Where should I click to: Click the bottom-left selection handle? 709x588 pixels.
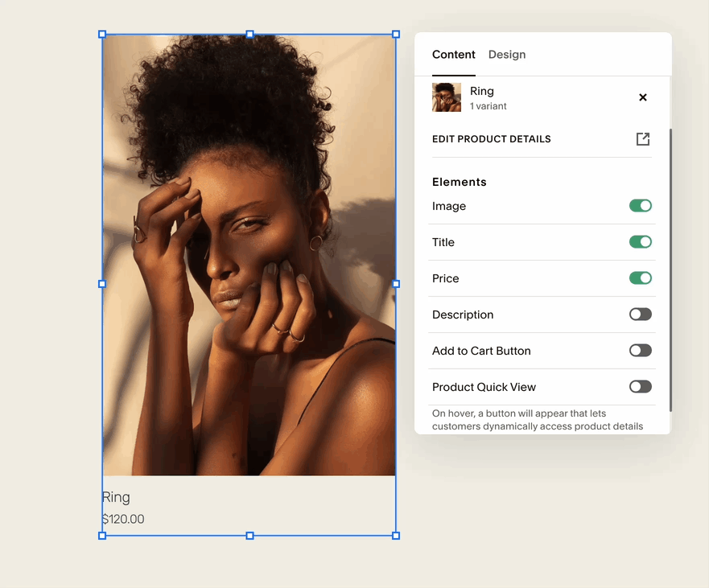point(102,536)
